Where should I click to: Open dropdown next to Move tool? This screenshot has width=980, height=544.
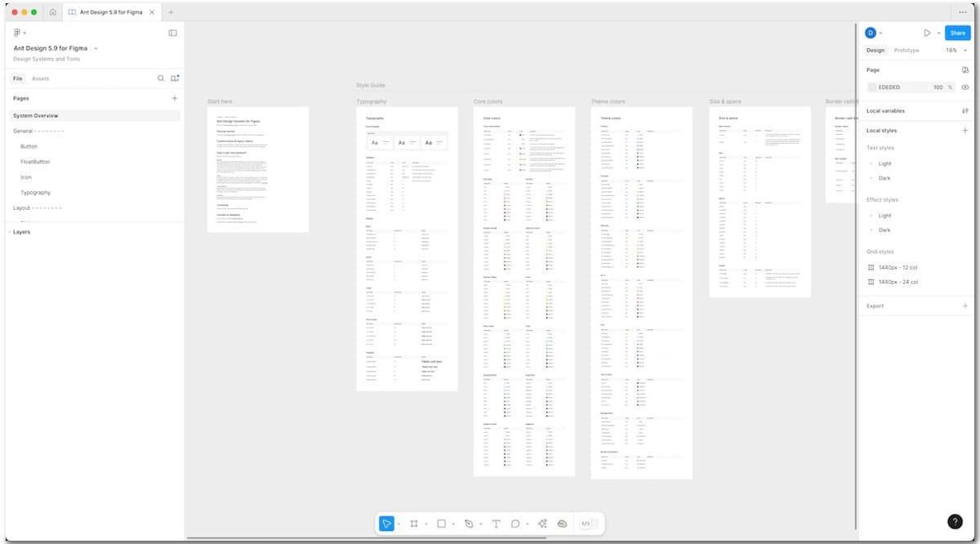(399, 524)
